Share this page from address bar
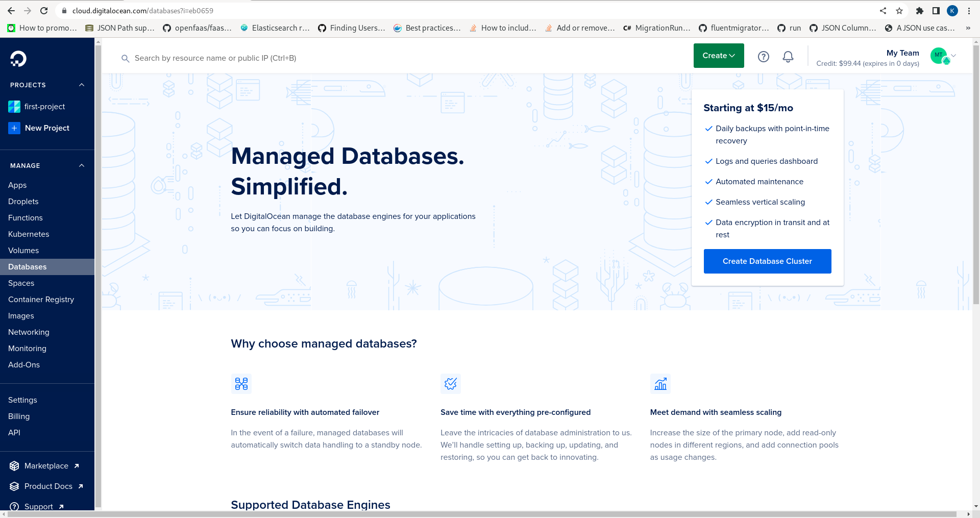Screen dimensions: 980x518 point(883,11)
